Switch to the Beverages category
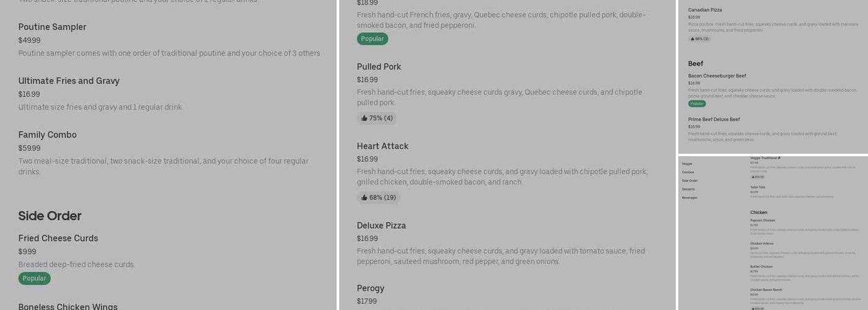The image size is (868, 310). [690, 198]
